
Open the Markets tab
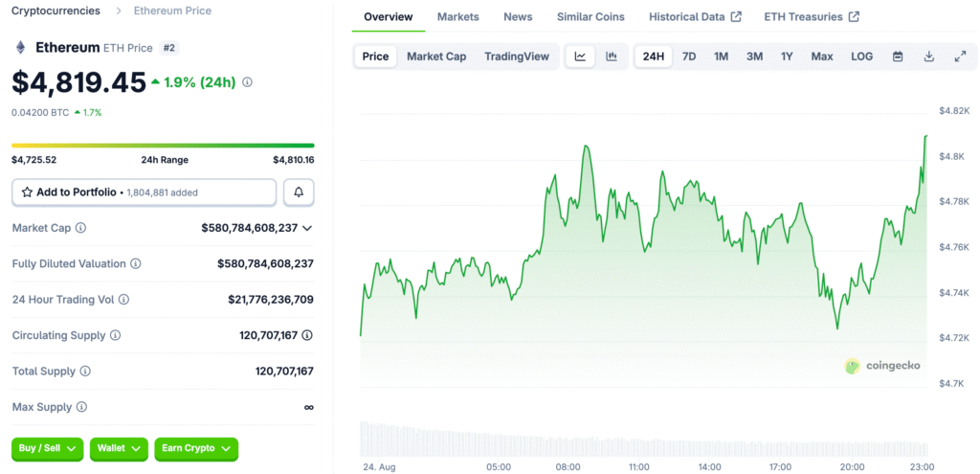click(x=458, y=17)
